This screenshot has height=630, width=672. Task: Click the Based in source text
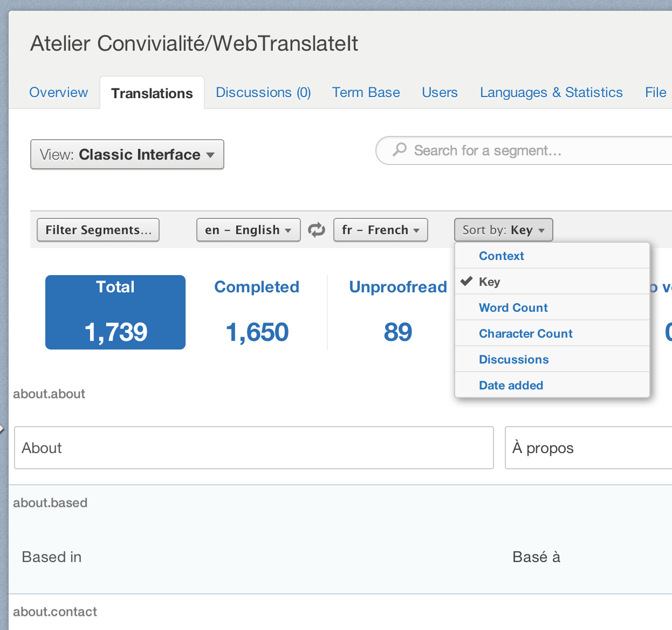coord(52,557)
